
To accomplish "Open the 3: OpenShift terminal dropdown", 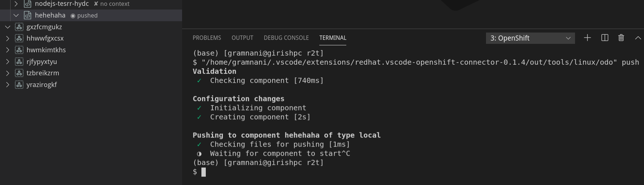I will tap(530, 38).
